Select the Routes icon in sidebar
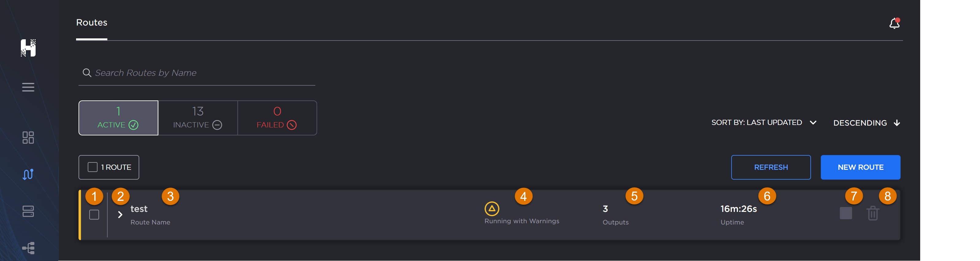The image size is (980, 261). [x=28, y=174]
